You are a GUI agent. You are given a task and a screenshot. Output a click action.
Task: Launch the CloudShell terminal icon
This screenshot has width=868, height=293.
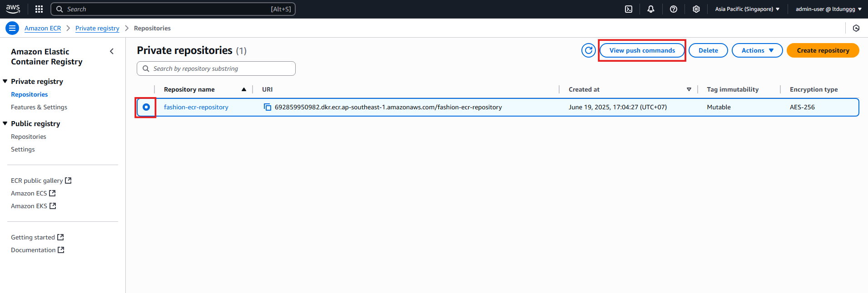click(x=629, y=9)
